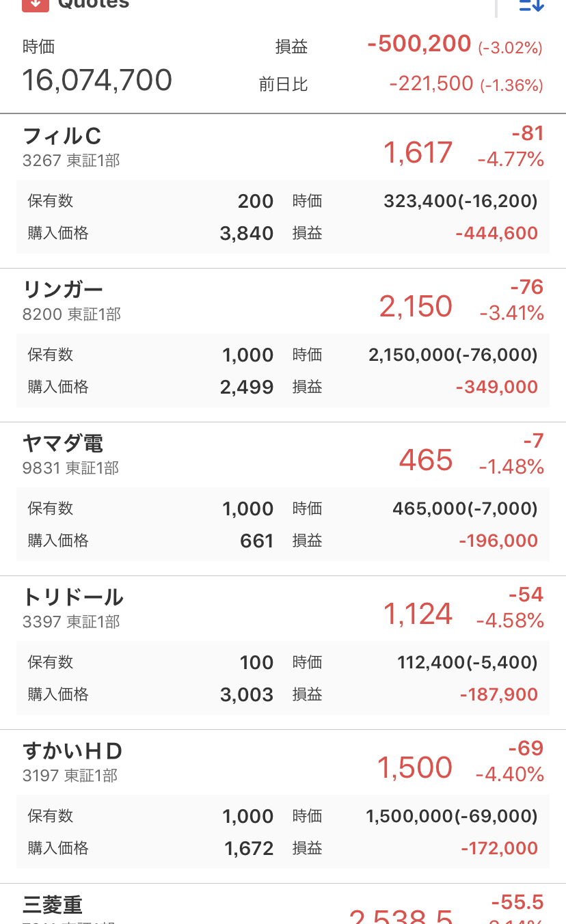566x924 pixels.
Task: Open the ヤマダ電 stock entry
Action: pos(63,444)
